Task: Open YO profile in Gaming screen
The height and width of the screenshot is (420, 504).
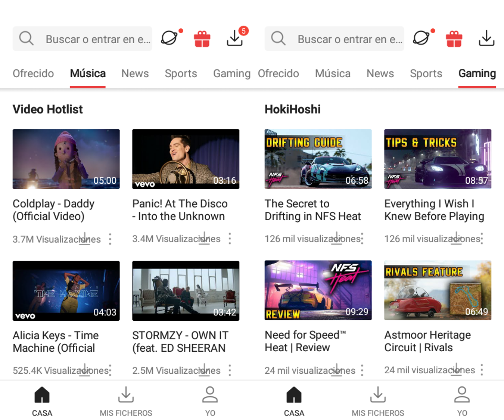Action: (462, 401)
